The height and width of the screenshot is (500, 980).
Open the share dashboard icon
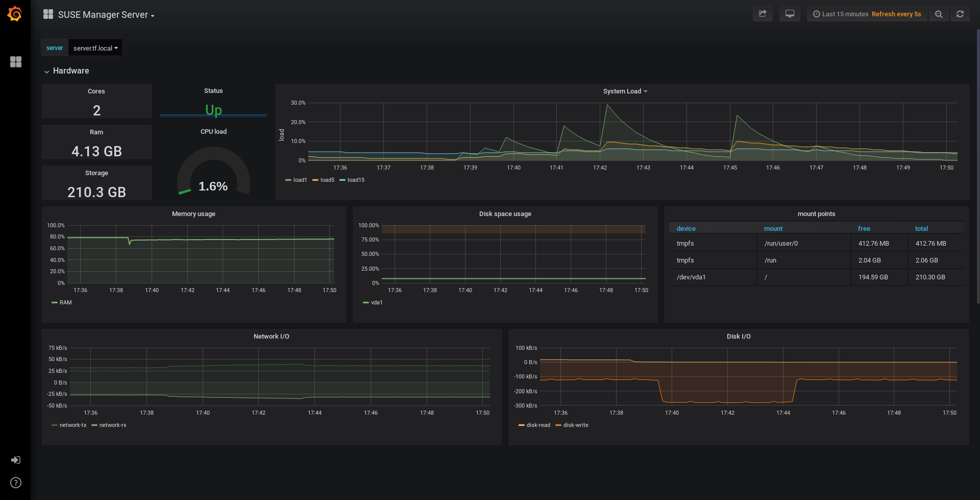pos(762,14)
